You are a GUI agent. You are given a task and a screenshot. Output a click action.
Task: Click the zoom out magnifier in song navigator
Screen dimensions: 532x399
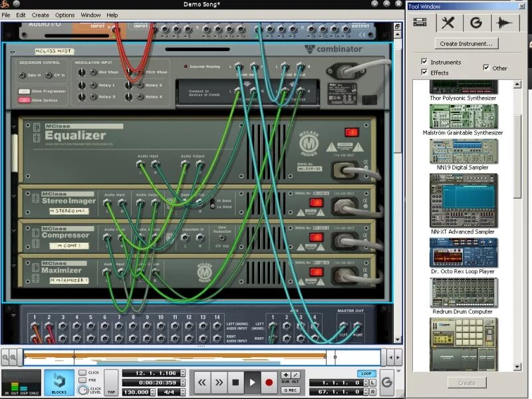point(5,357)
